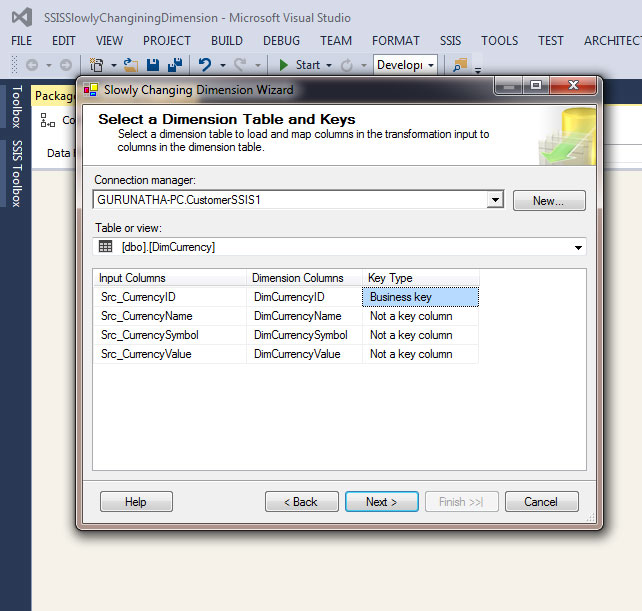Click the Visual Studio logo icon
The image size is (642, 611).
[x=22, y=17]
